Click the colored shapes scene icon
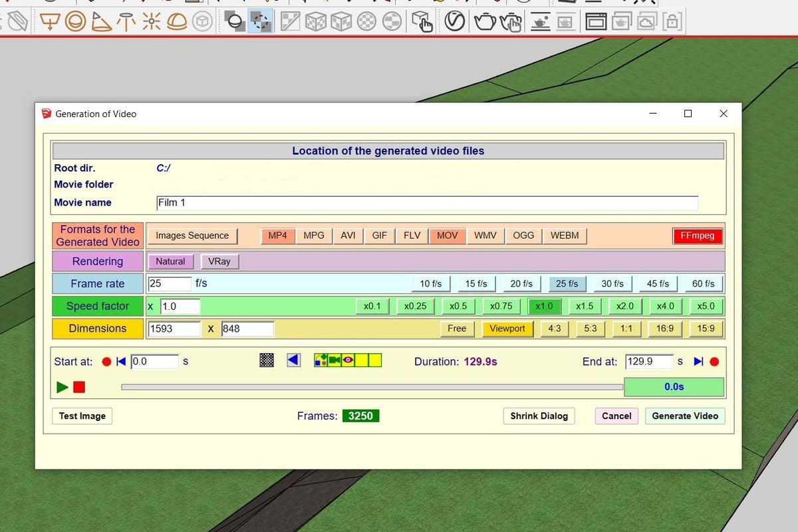This screenshot has width=798, height=532. [321, 360]
